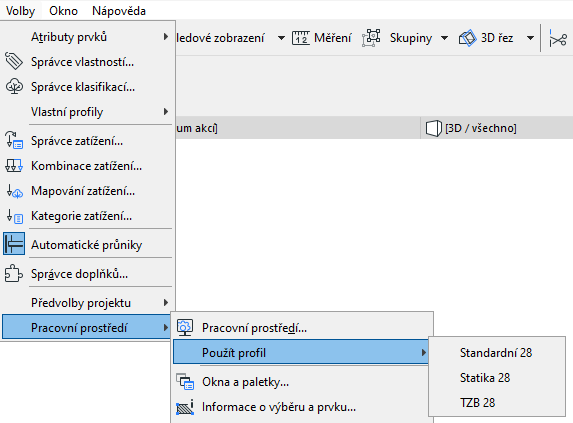Open the Nápověda menu
Screen dimensions: 573x423
pyautogui.click(x=119, y=11)
